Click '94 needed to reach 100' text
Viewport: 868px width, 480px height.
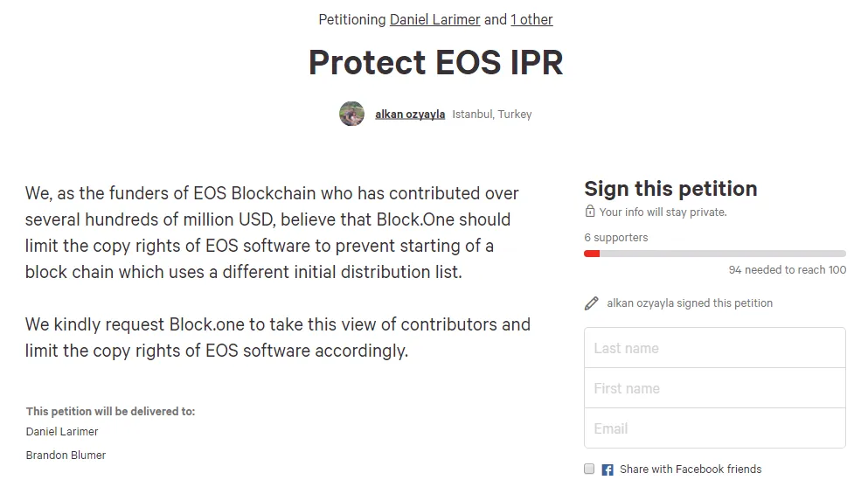(788, 270)
